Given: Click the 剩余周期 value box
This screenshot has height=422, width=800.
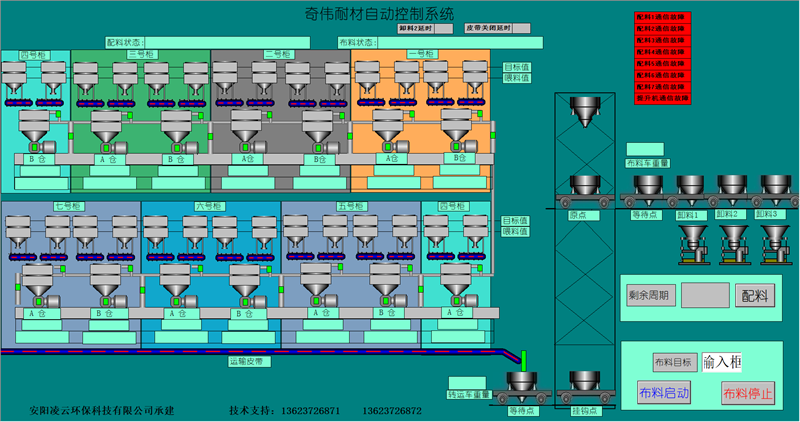Looking at the screenshot, I should [704, 295].
